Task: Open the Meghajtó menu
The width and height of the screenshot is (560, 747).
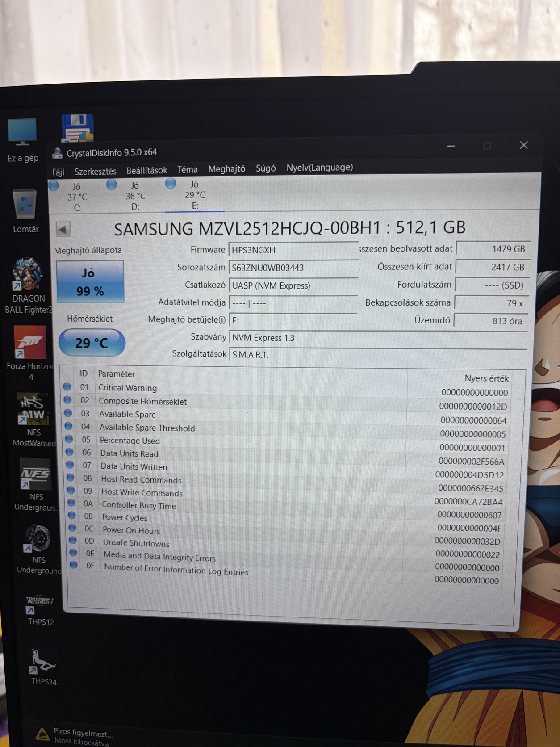Action: pyautogui.click(x=226, y=169)
